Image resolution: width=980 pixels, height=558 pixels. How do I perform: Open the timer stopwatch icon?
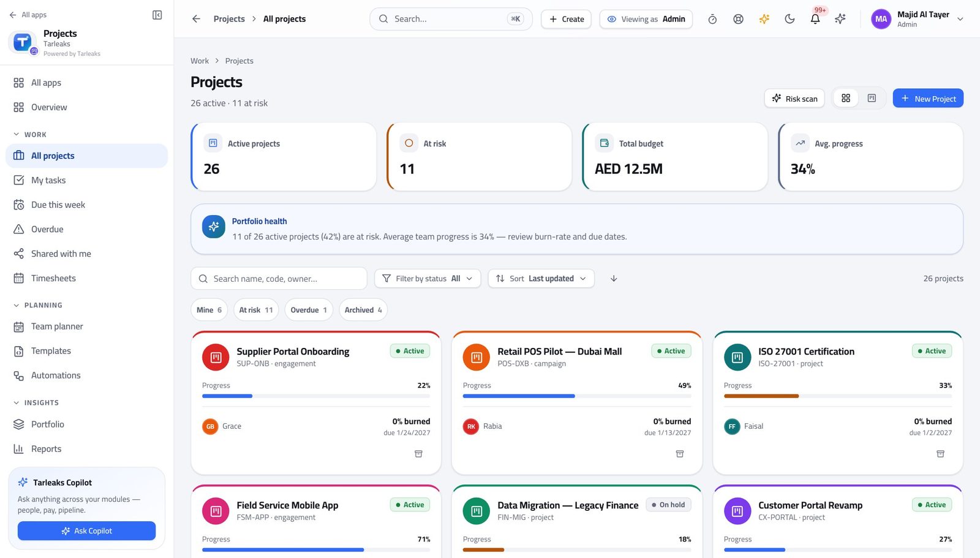point(712,19)
